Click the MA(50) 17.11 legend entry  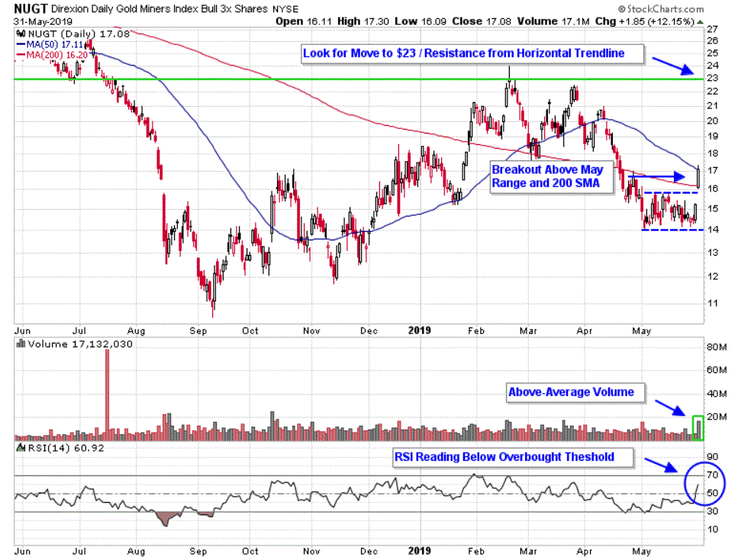coord(50,45)
